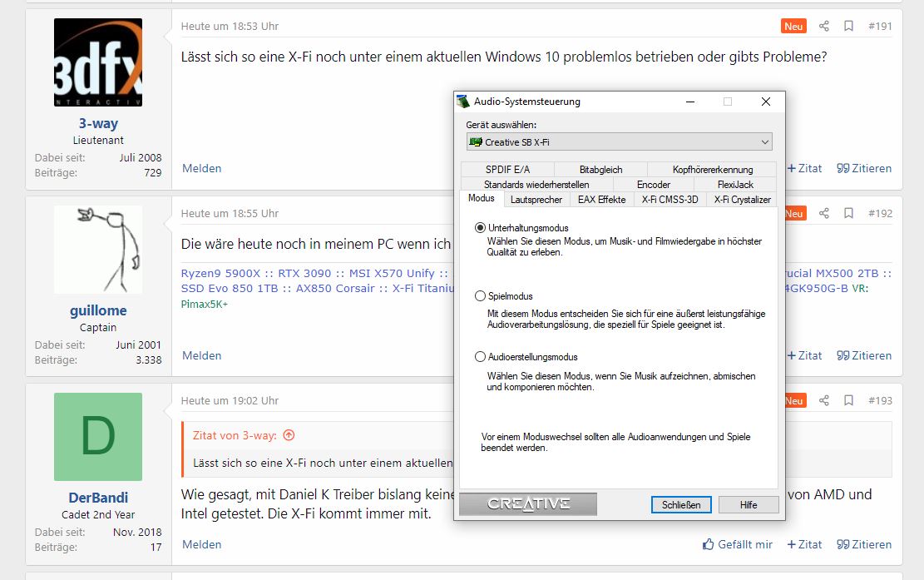924x580 pixels.
Task: Open the 'Gerät auswählen' device dropdown
Action: point(619,142)
